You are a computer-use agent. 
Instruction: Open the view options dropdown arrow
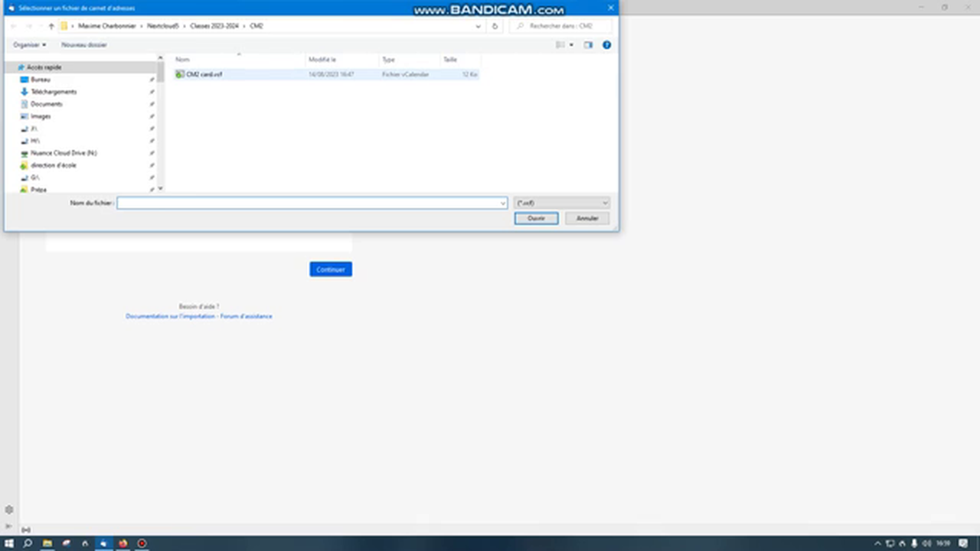coord(571,45)
